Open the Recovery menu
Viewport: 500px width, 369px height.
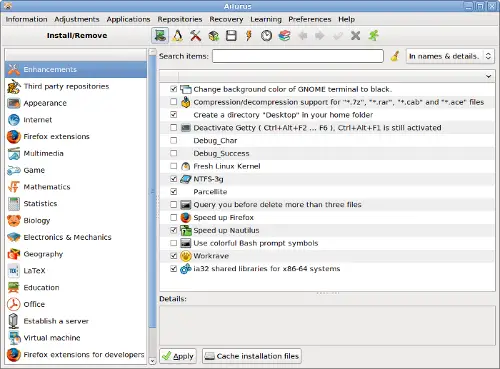(x=226, y=19)
